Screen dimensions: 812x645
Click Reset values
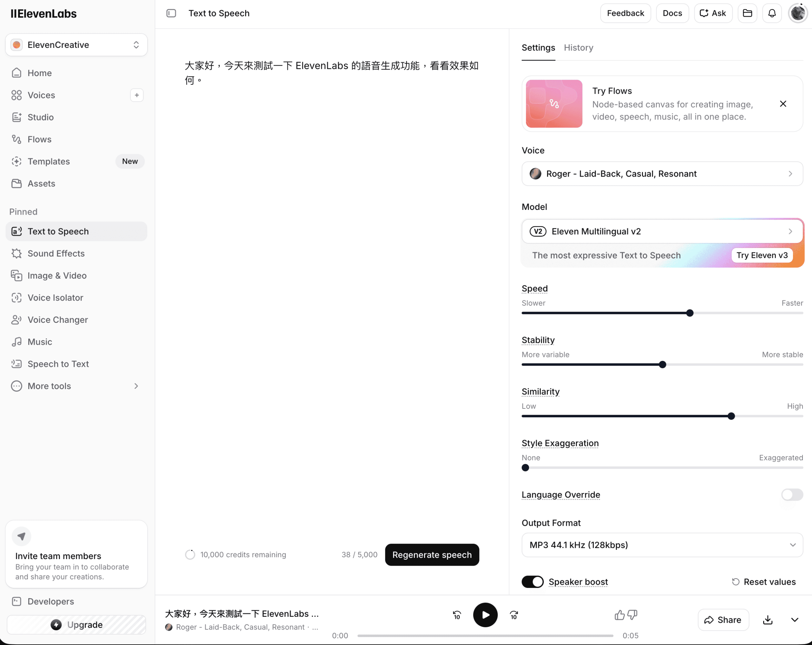pos(764,582)
